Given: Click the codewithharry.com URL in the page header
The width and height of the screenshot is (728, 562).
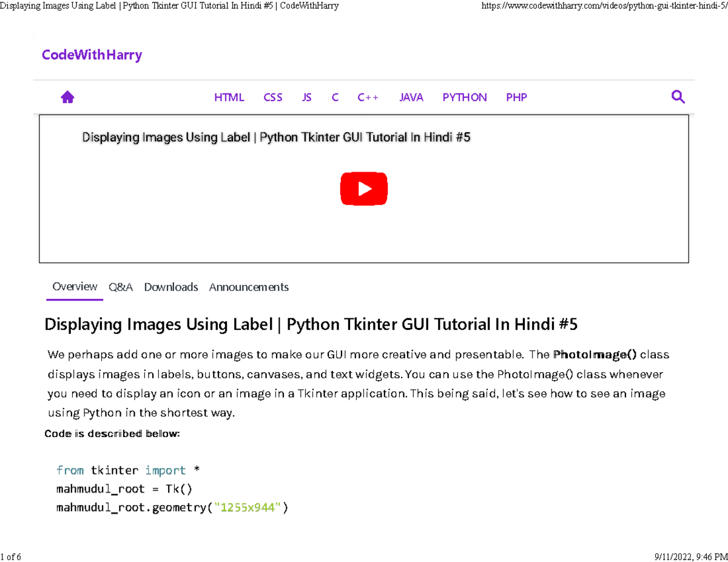Looking at the screenshot, I should [x=602, y=6].
